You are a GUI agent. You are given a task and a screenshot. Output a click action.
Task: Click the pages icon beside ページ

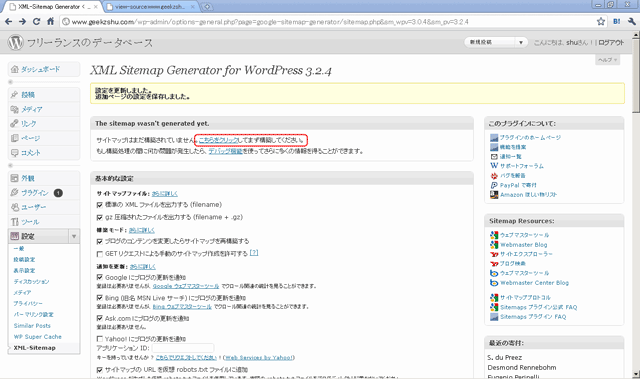(x=14, y=138)
